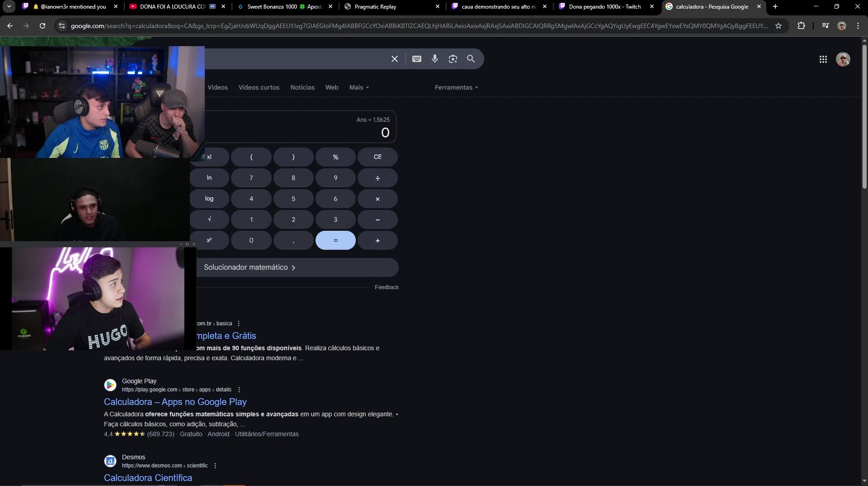Click the Google Play favicon
Viewport: 868px width, 486px height.
pos(110,385)
